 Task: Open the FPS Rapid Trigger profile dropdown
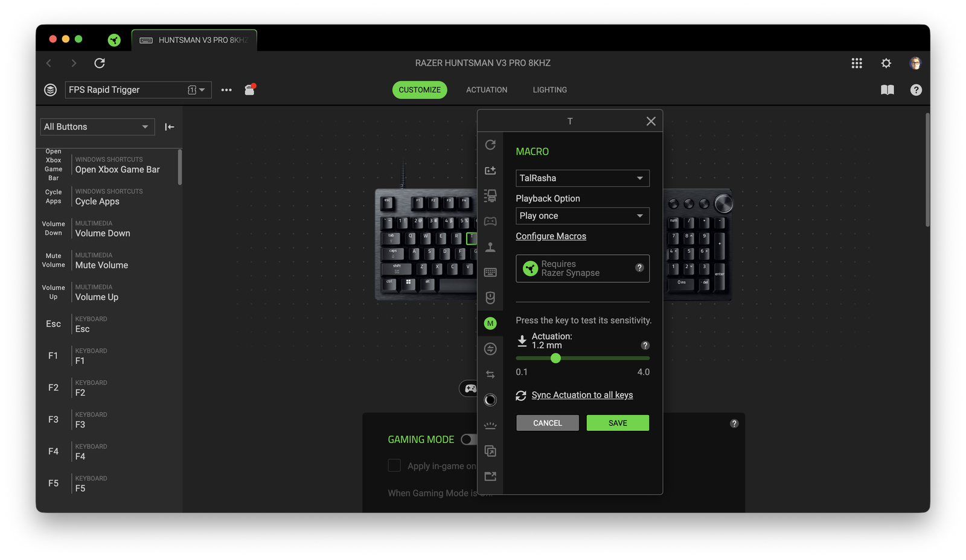pyautogui.click(x=138, y=90)
